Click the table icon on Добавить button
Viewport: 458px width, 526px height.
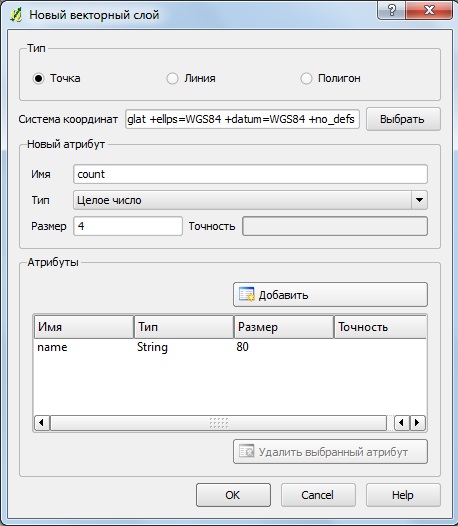(x=247, y=295)
